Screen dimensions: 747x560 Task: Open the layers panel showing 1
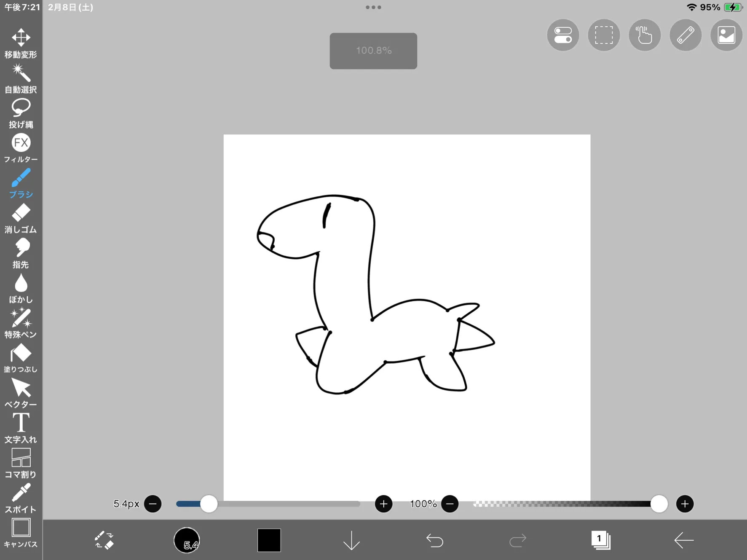click(600, 540)
